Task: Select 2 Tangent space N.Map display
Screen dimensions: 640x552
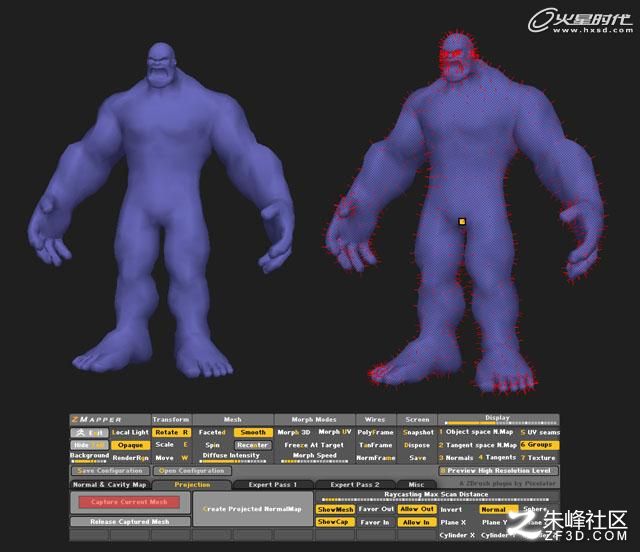Action: pos(478,445)
